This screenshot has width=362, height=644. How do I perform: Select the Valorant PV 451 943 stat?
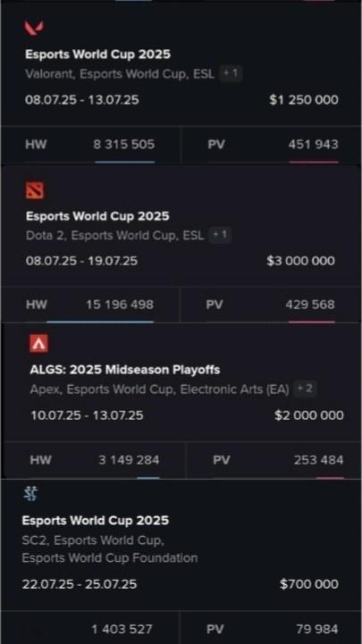point(271,144)
